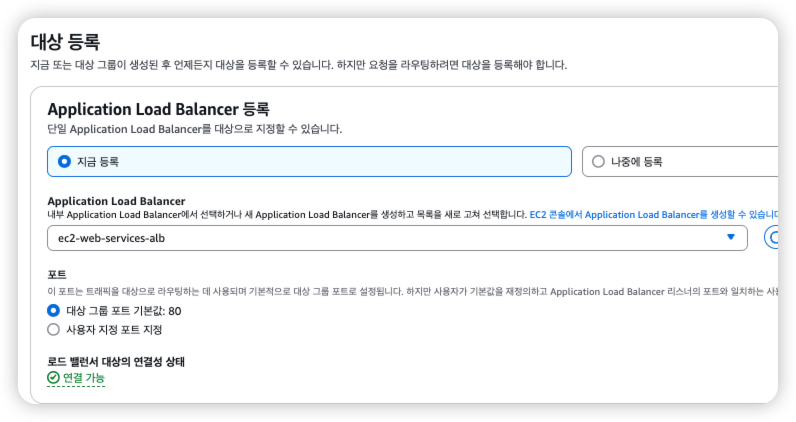
Task: Choose '대상 그룹 포트 기본값: 80' radio button
Action: [x=53, y=310]
